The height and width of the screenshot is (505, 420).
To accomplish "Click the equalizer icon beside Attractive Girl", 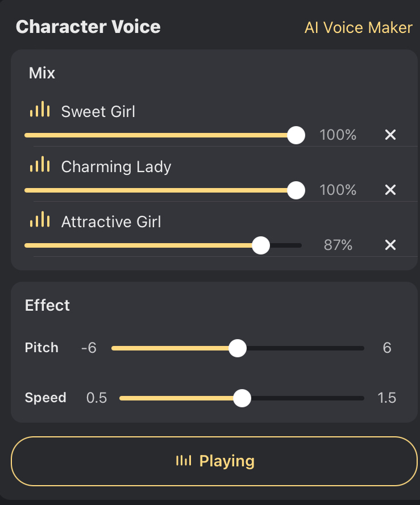I will pyautogui.click(x=40, y=220).
